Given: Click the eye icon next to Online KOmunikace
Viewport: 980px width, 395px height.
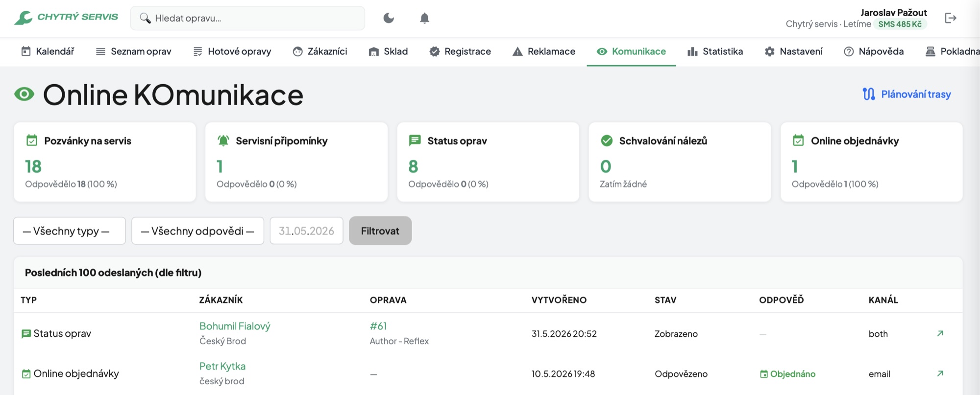Looking at the screenshot, I should [24, 94].
